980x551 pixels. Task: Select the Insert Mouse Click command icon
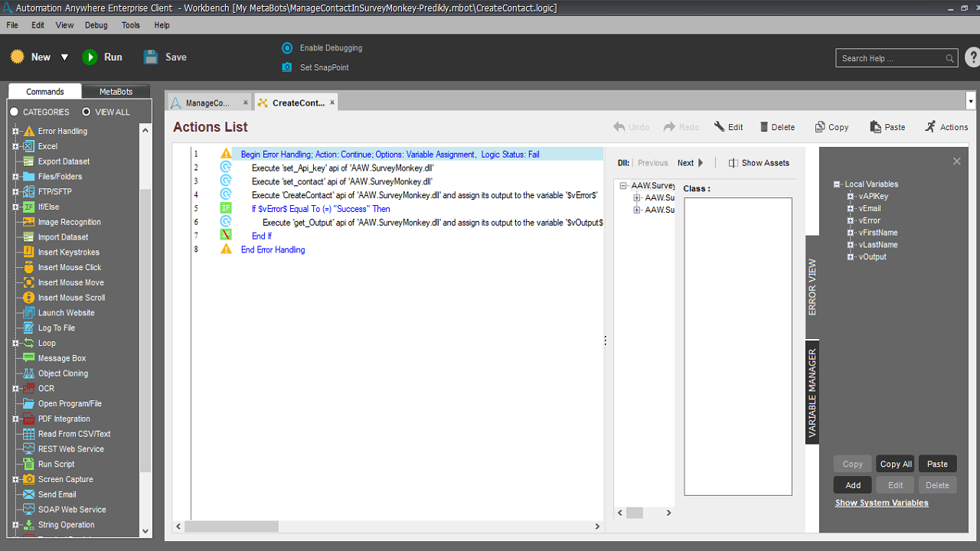coord(28,268)
